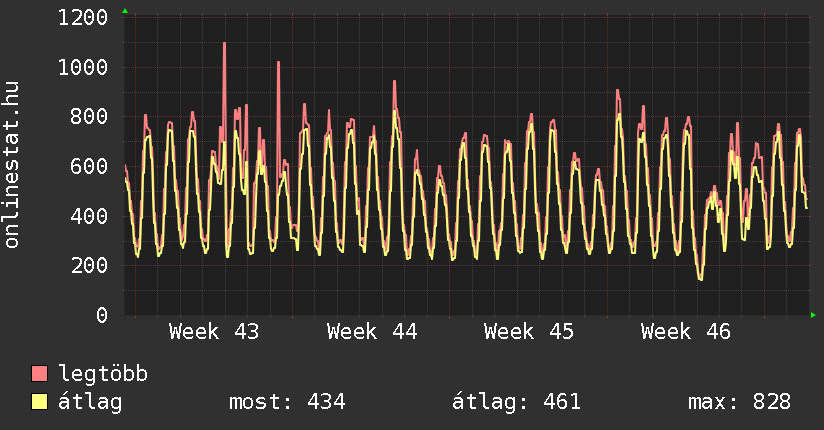The width and height of the screenshot is (824, 430).
Task: Click the 0 y-axis label
Action: 102,315
